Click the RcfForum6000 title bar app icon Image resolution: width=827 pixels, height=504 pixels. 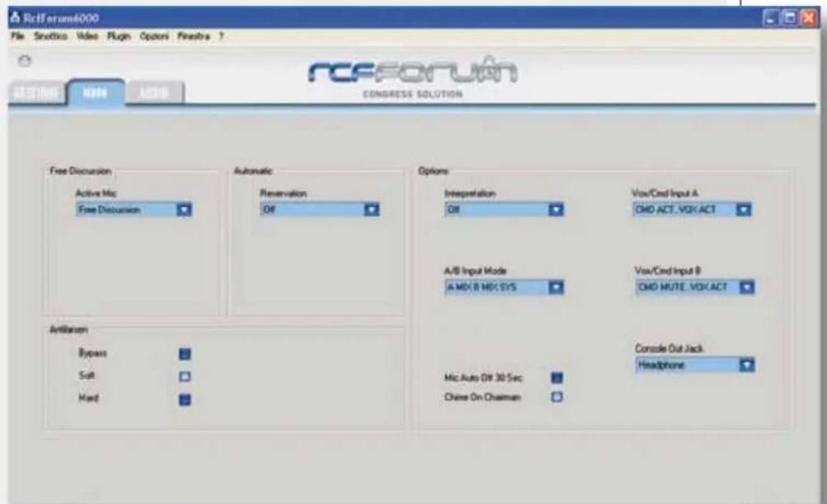tap(15, 18)
